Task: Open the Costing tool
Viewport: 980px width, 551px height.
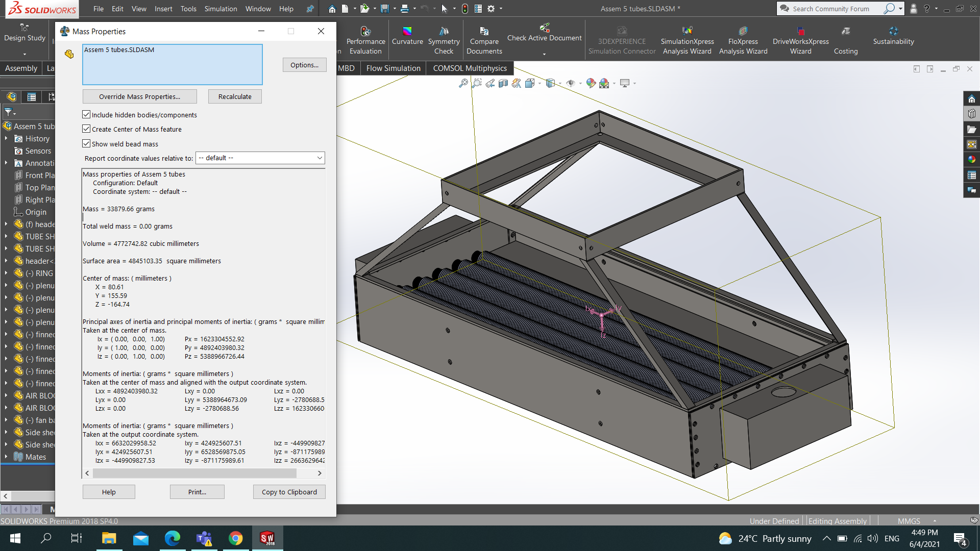Action: click(846, 41)
